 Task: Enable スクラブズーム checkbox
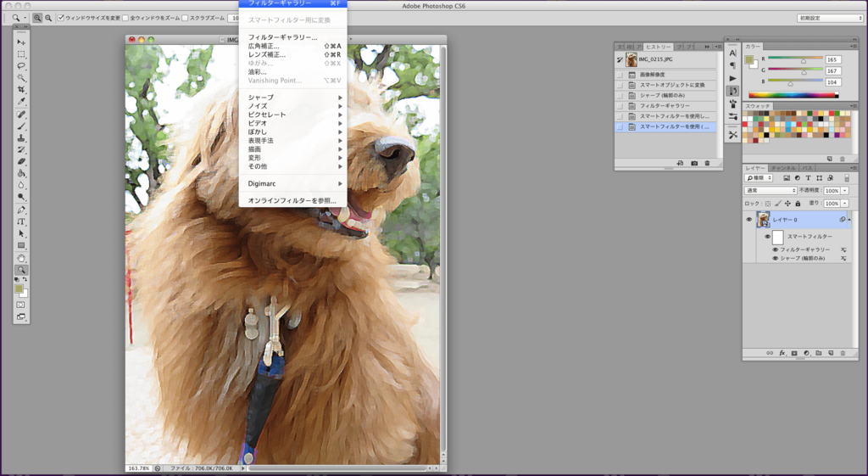(x=185, y=18)
